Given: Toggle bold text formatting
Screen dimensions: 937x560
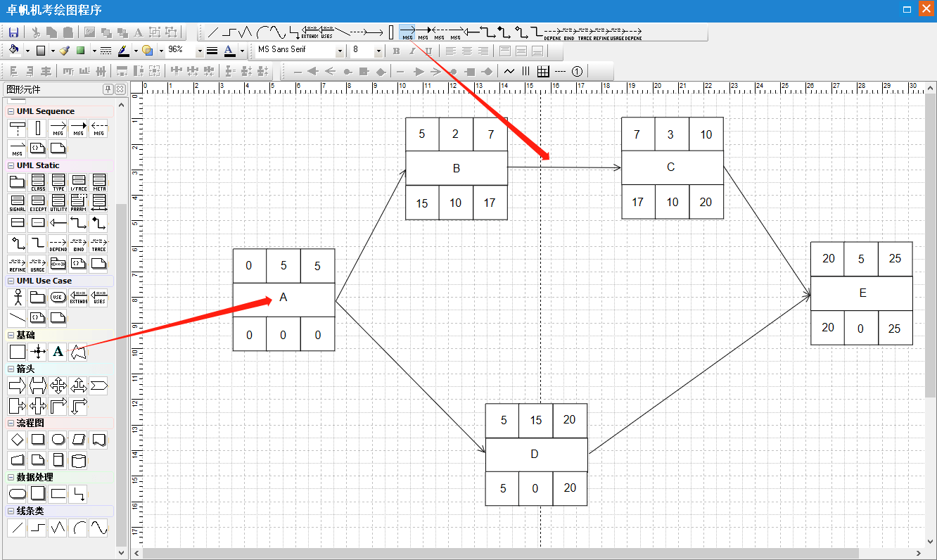Looking at the screenshot, I should click(x=396, y=51).
